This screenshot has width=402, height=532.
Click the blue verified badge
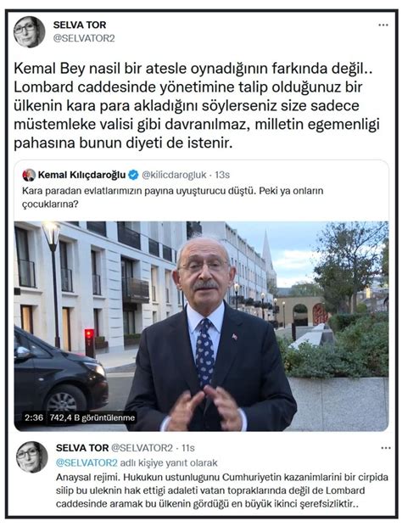point(134,175)
